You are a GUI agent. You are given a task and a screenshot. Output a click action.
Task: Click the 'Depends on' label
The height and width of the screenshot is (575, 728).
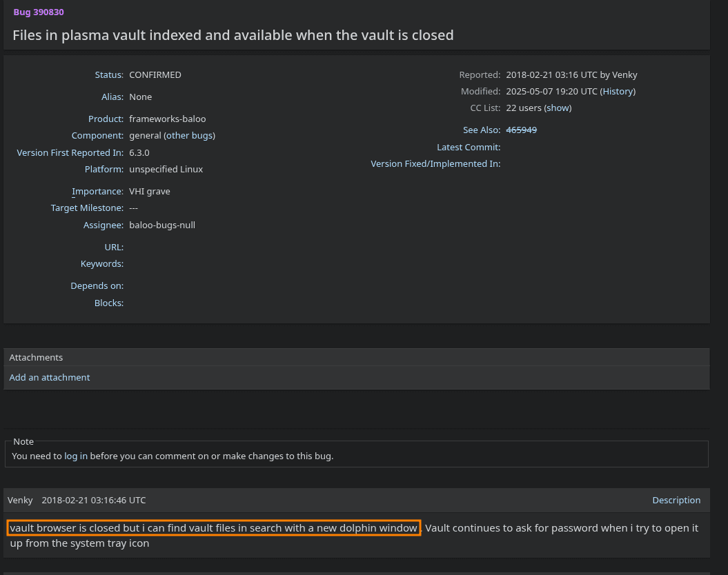coord(97,286)
